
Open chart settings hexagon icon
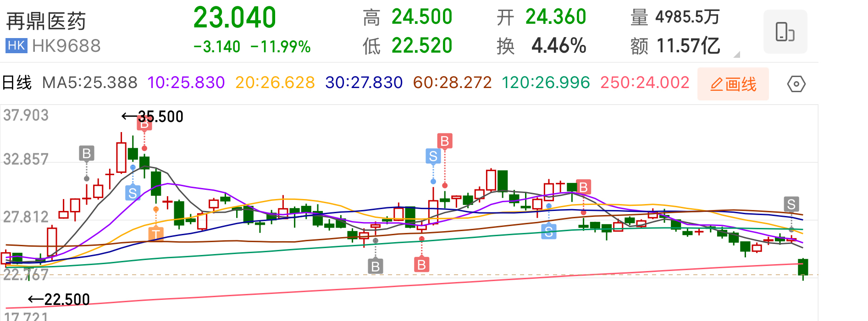point(796,84)
